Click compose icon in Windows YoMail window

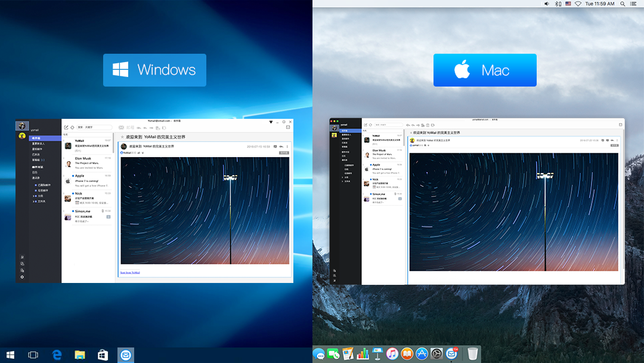[x=66, y=127]
